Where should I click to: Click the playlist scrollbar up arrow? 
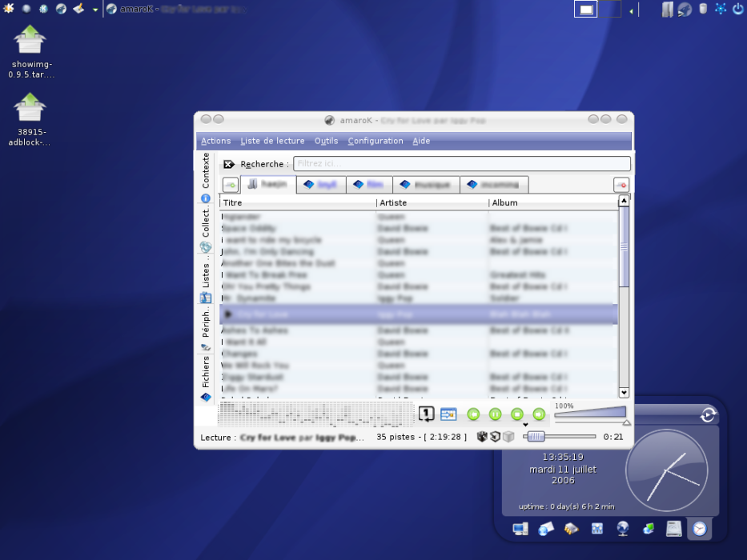624,201
